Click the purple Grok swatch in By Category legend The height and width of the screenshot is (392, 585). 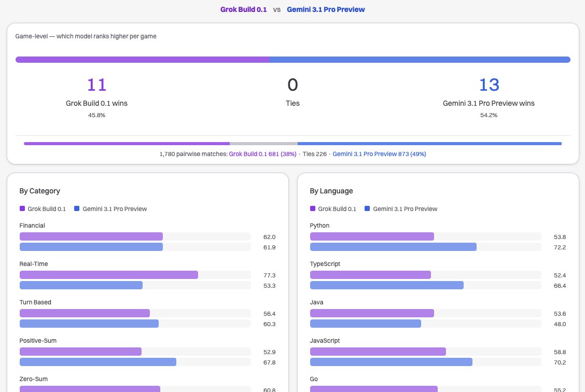[x=22, y=208]
